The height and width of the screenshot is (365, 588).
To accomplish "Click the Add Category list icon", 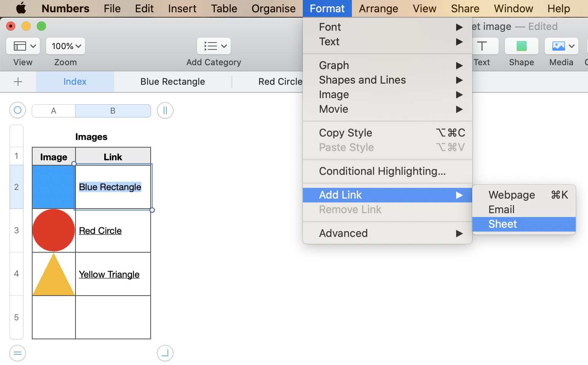I will [214, 46].
